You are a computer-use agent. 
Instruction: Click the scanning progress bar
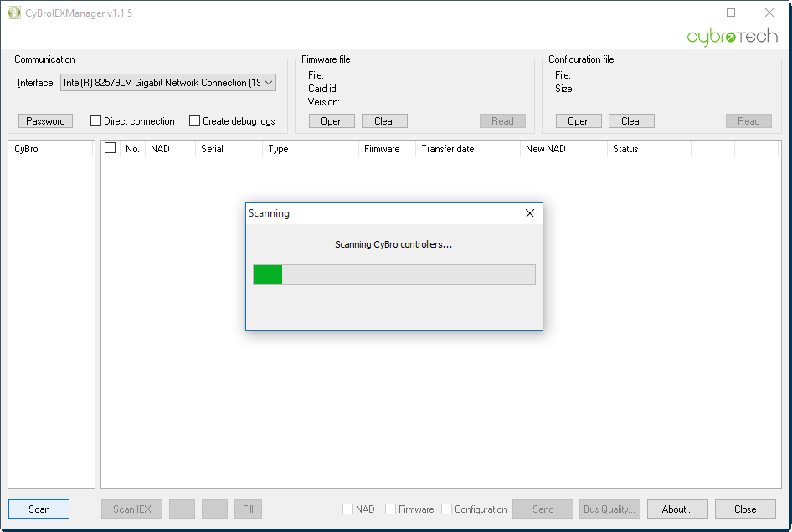(x=394, y=275)
